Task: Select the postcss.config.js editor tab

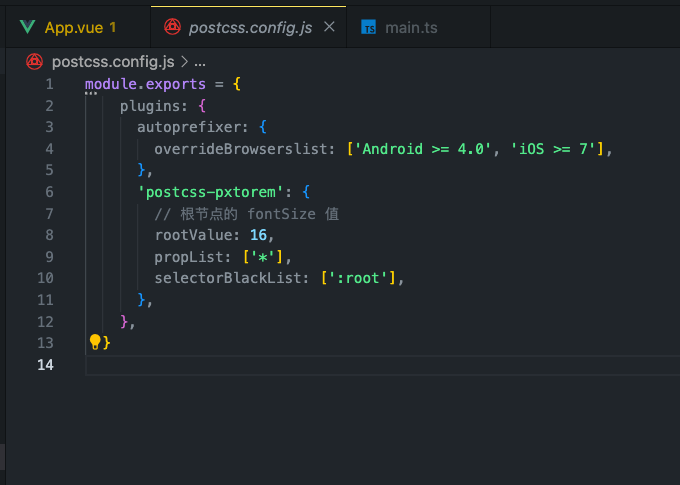Action: tap(248, 27)
